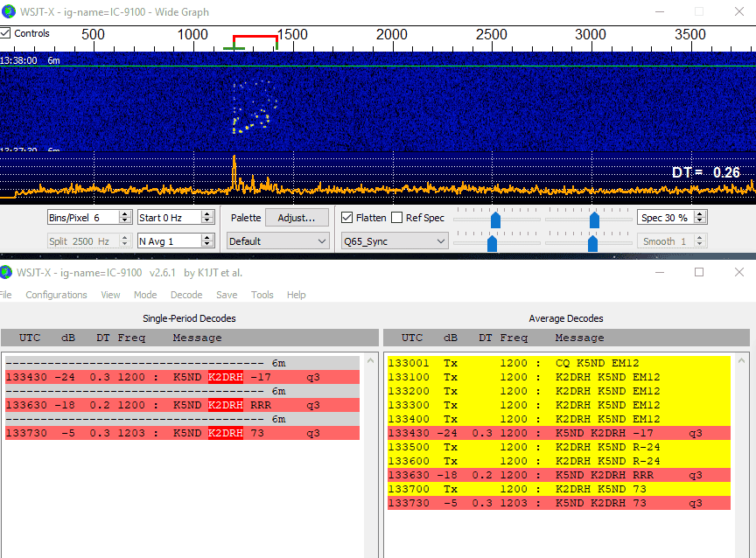Click the Start 0 Hz input field
The image size is (756, 558).
point(168,218)
